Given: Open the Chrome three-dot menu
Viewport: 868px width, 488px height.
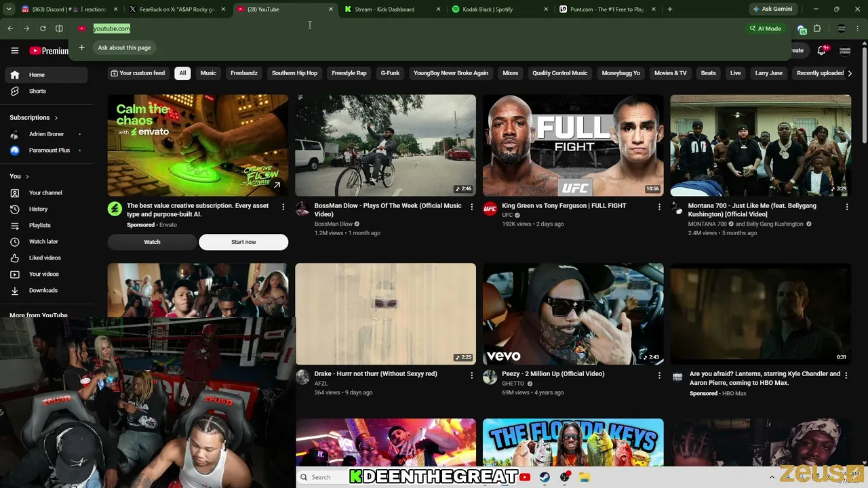Looking at the screenshot, I should 858,28.
